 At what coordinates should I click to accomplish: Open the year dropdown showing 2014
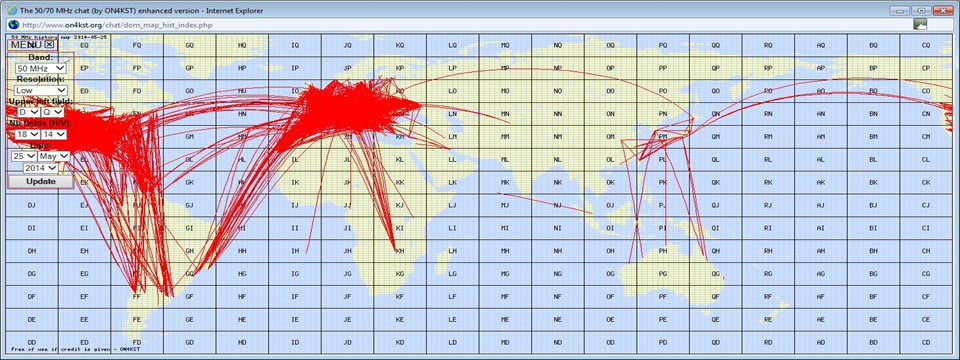(x=40, y=168)
